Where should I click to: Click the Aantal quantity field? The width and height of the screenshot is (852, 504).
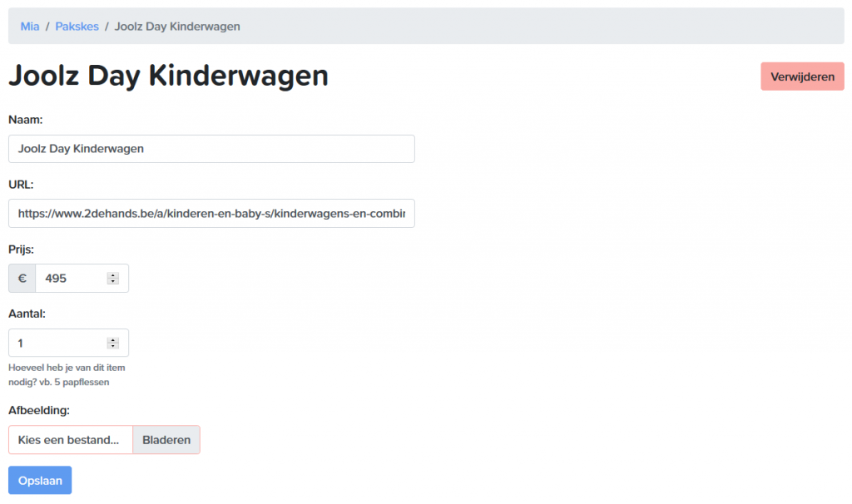click(x=68, y=343)
